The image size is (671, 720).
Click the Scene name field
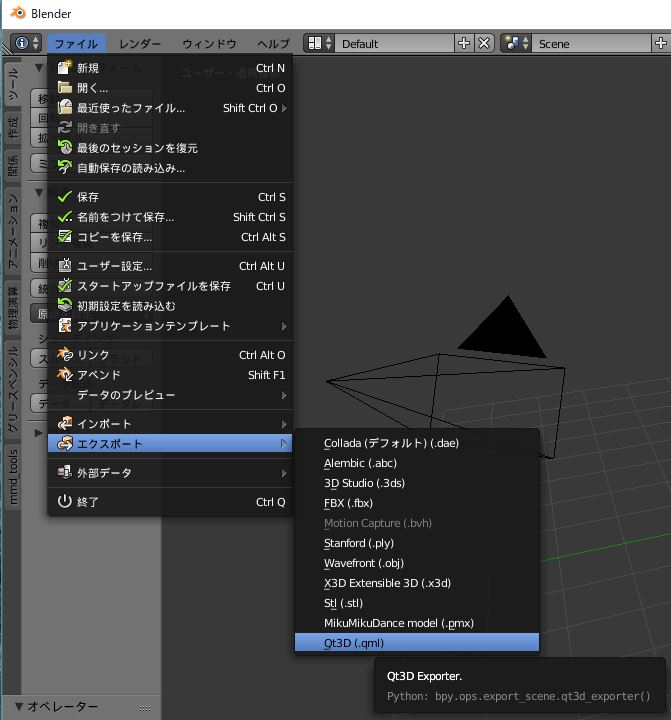pyautogui.click(x=592, y=44)
